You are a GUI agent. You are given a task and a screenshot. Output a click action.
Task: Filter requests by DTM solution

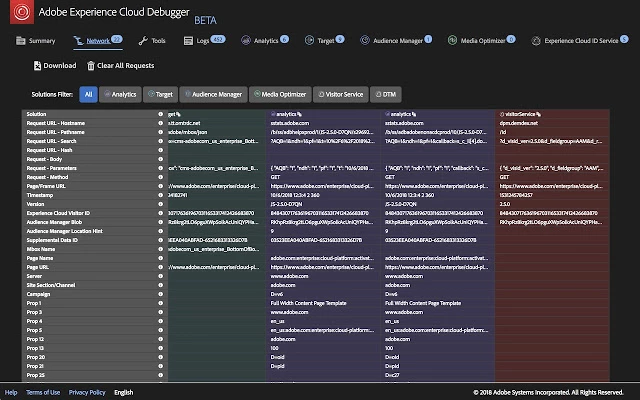386,94
